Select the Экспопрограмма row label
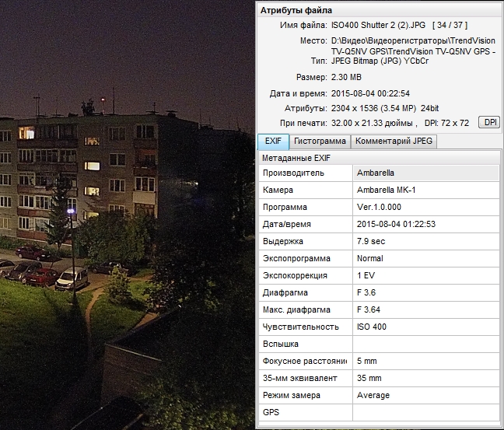Image resolution: width=504 pixels, height=430 pixels. [x=296, y=258]
